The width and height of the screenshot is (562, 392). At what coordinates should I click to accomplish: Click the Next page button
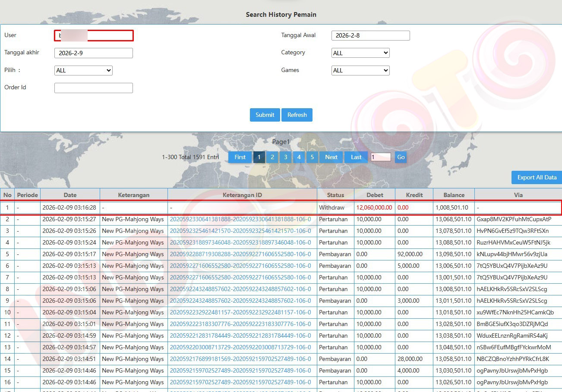[331, 157]
